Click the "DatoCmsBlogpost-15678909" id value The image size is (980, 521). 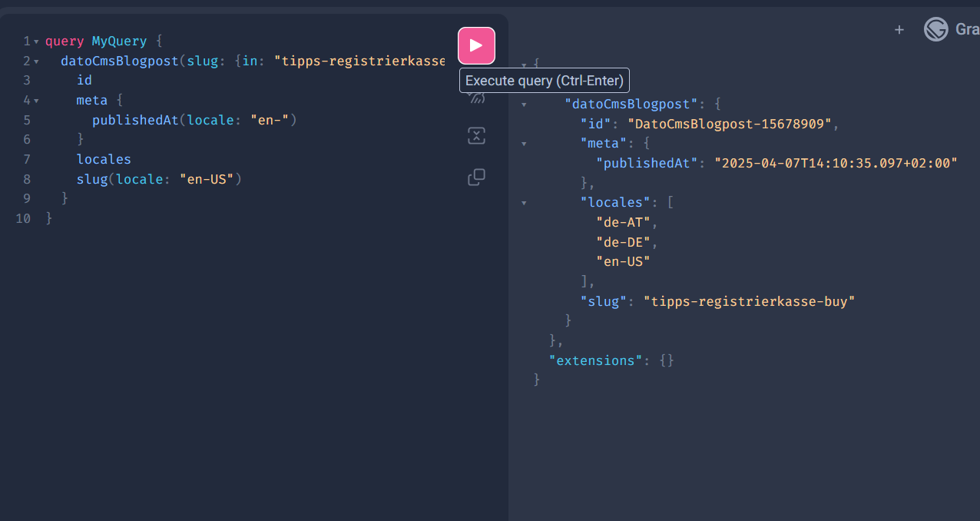coord(730,123)
